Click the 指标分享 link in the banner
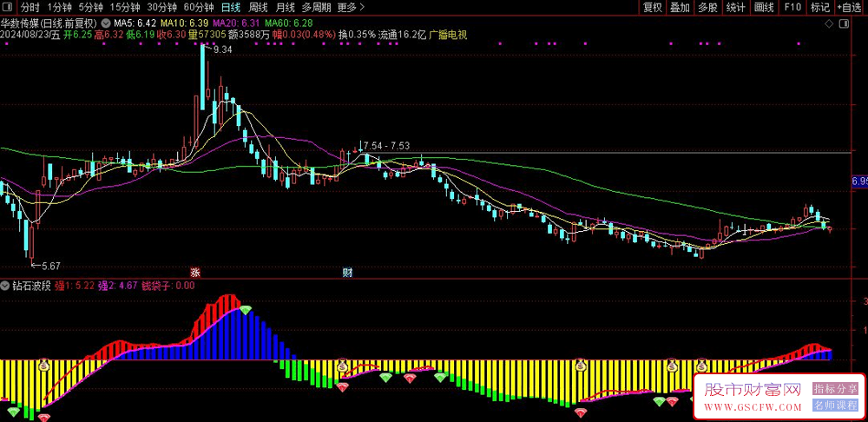 pyautogui.click(x=835, y=389)
